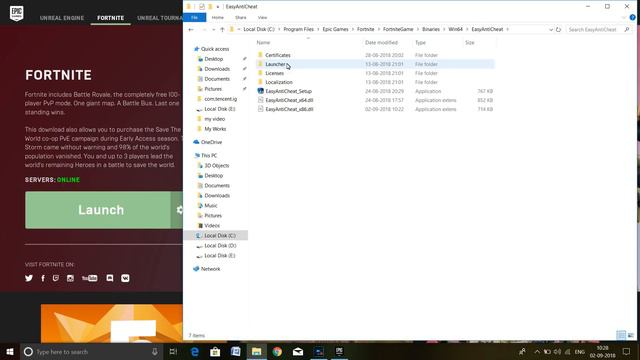Open Fortnite VK page icon

[125, 278]
